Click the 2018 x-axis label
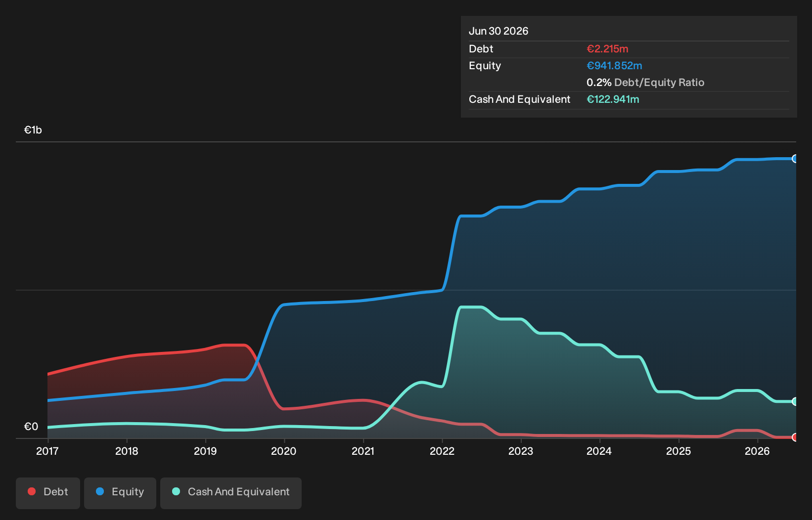This screenshot has height=520, width=812. point(127,451)
